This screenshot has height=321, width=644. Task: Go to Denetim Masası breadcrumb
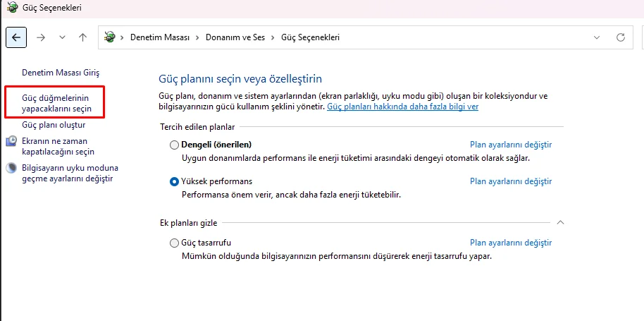point(159,37)
